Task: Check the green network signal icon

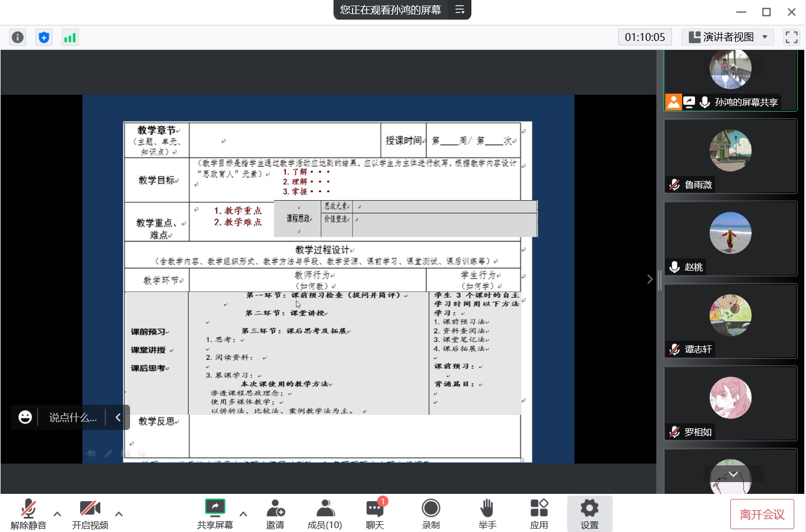Action: tap(70, 38)
